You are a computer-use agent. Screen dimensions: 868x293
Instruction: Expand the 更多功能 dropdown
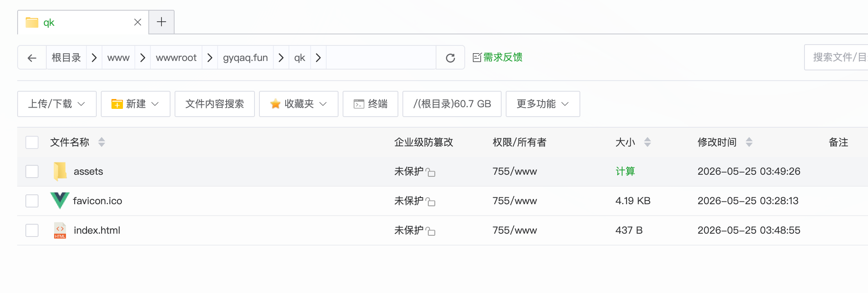543,104
